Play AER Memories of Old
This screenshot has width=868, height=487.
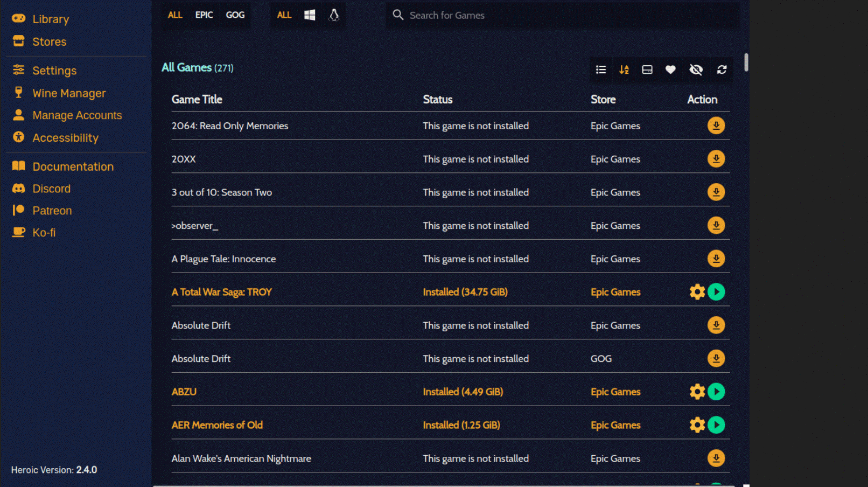716,425
